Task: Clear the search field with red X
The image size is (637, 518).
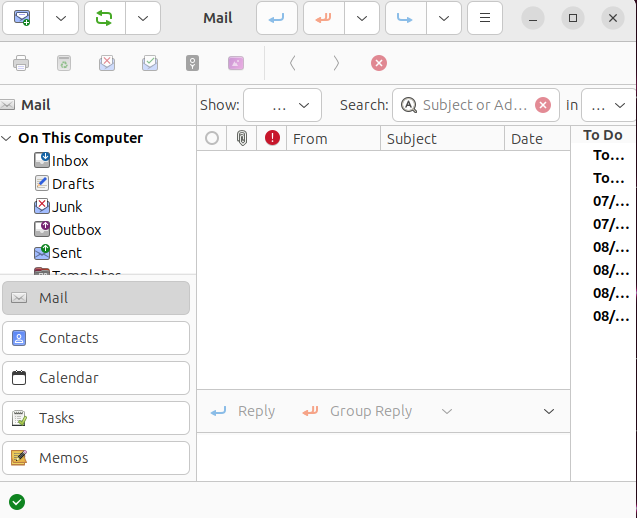Action: coord(543,105)
